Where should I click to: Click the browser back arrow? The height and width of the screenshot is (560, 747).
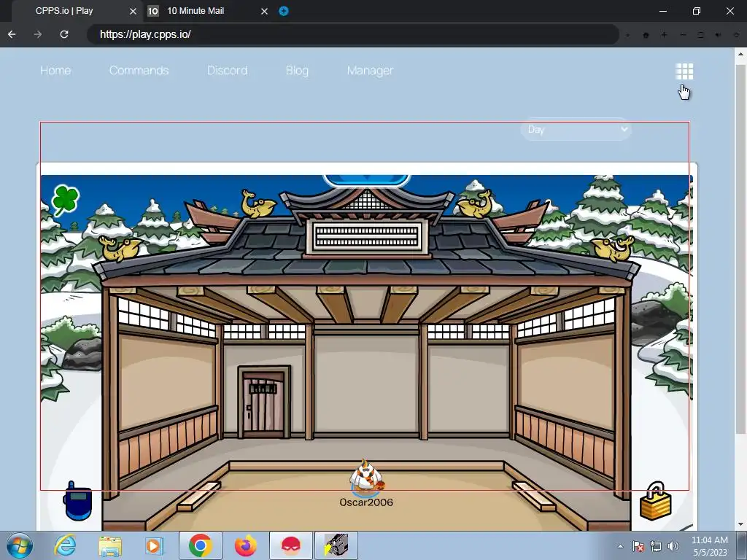pos(12,34)
